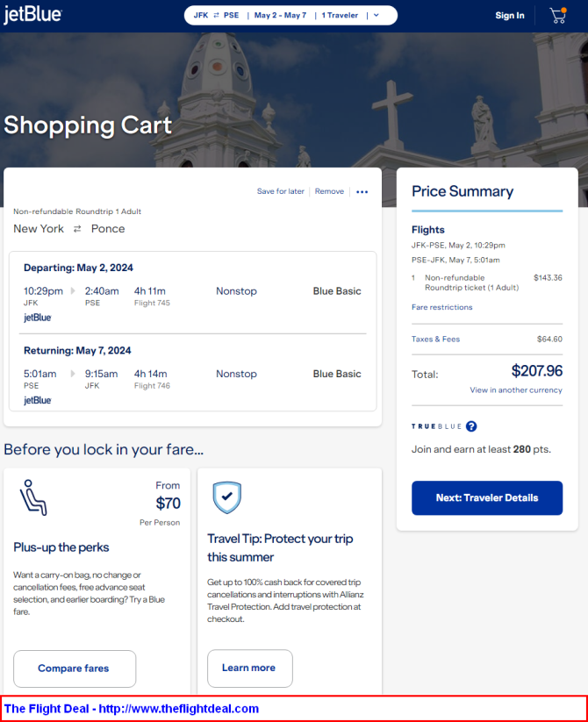Click the jetBlue logo in the header
The height and width of the screenshot is (722, 588).
pyautogui.click(x=32, y=15)
